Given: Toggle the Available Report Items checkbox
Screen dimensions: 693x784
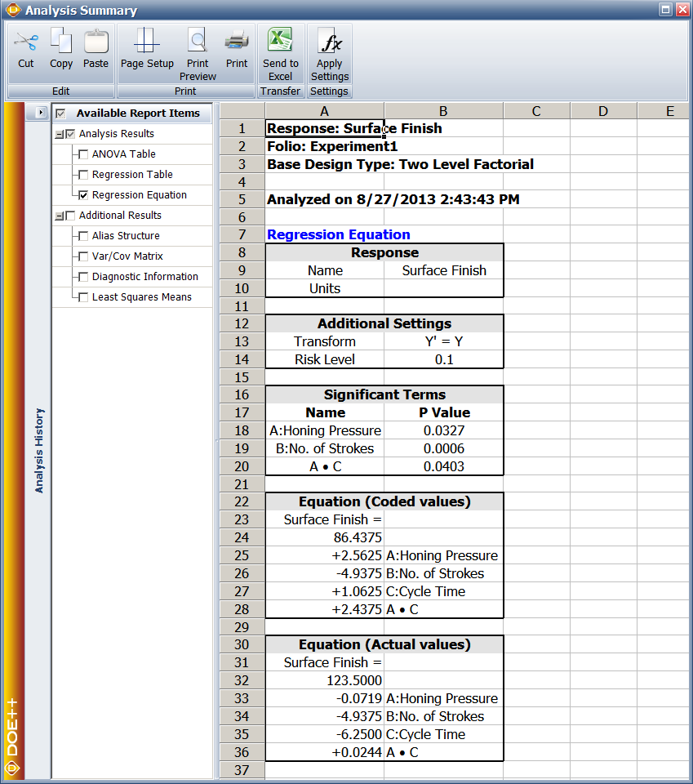Looking at the screenshot, I should click(61, 114).
